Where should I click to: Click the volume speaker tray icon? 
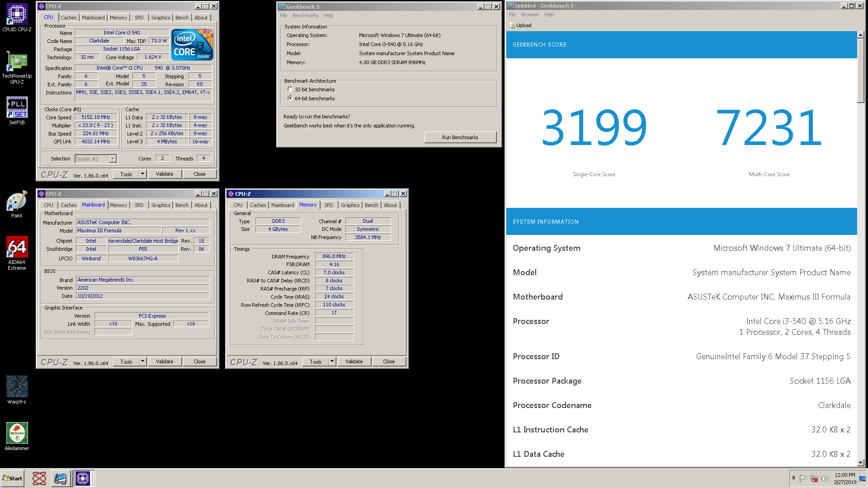[825, 479]
